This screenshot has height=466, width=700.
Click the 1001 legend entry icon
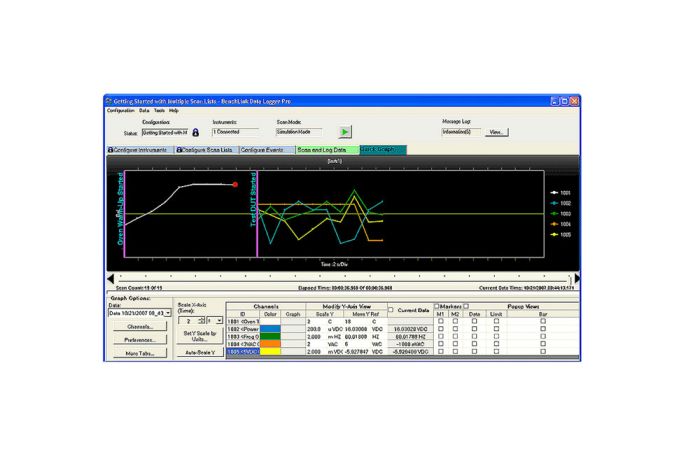554,193
